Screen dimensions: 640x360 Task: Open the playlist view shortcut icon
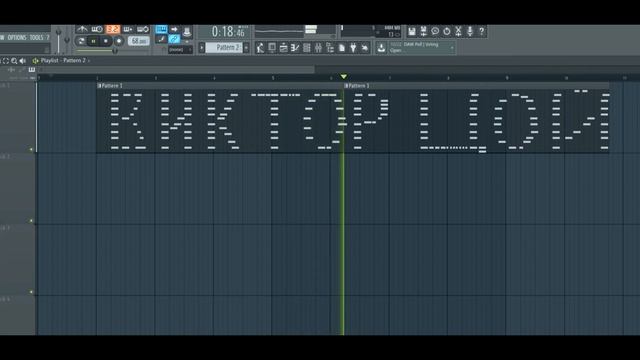[283, 48]
